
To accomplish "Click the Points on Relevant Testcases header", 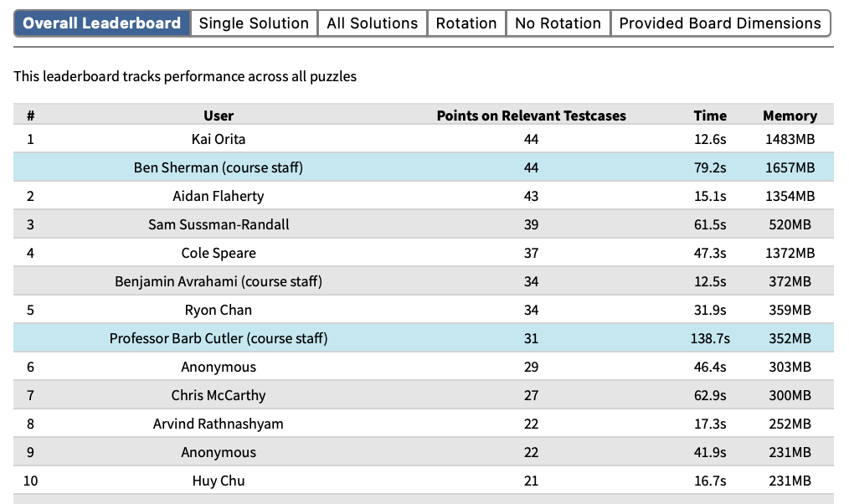I will pos(531,116).
